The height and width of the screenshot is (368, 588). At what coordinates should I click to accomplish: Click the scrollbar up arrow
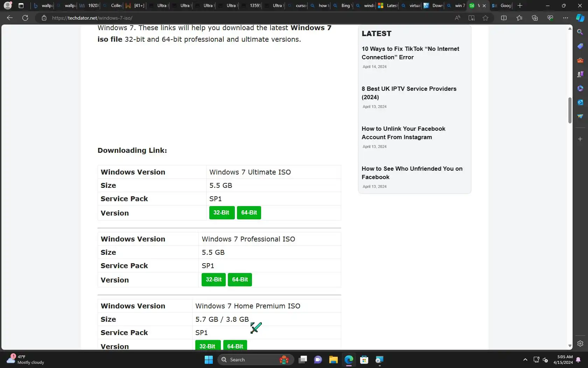tap(570, 28)
